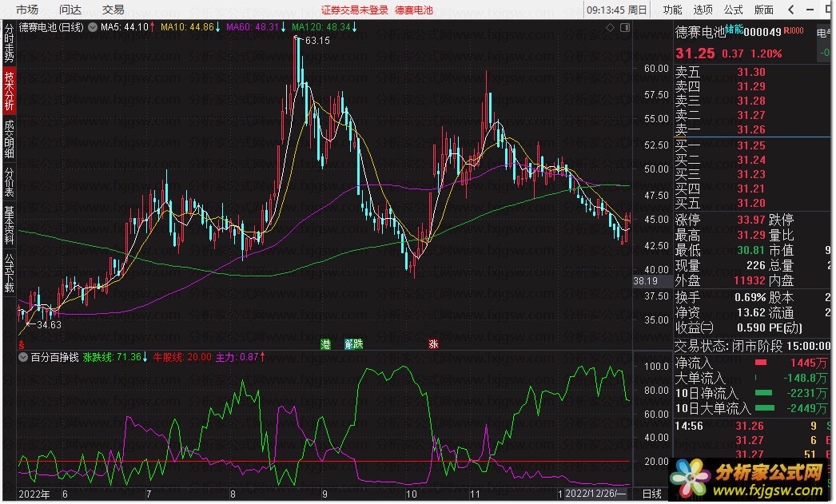Click the 最高 value 31.29
Viewport: 836px width, 504px height.
[x=750, y=235]
